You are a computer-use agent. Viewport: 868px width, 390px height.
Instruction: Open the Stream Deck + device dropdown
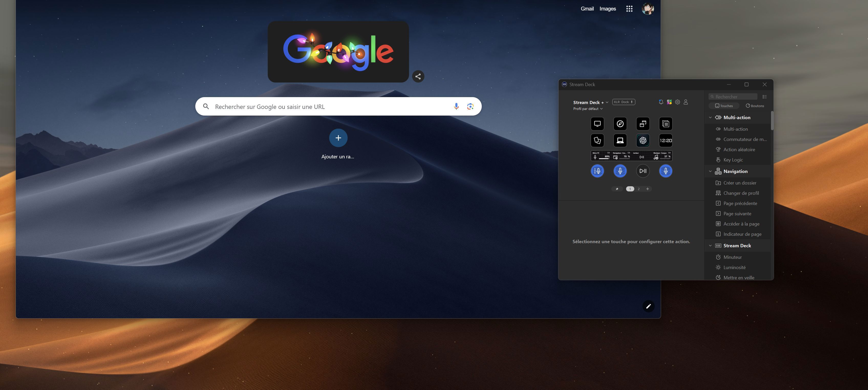click(x=591, y=102)
